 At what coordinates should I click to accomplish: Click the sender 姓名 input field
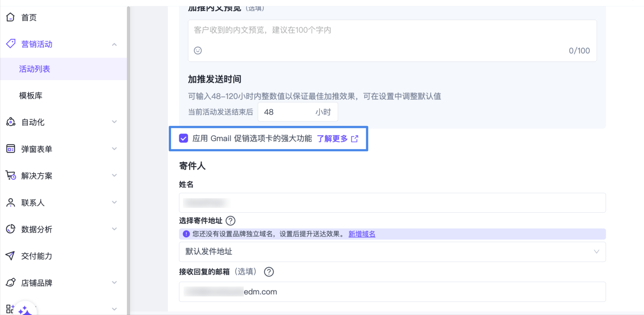392,203
